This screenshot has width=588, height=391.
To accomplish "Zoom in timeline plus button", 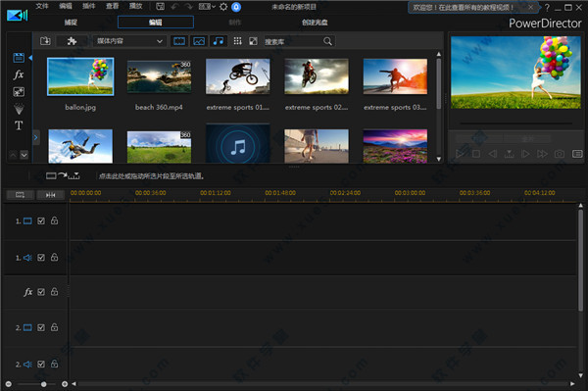I will point(65,384).
